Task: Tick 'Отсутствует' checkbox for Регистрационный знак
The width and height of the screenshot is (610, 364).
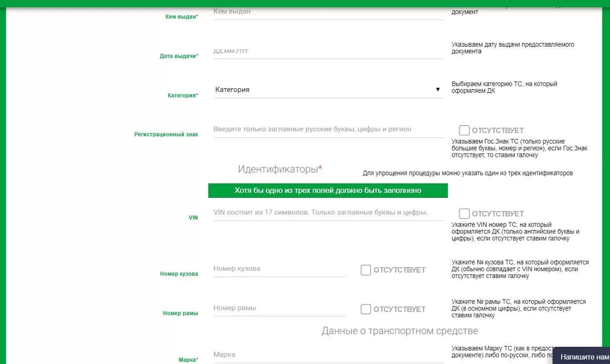Action: coord(464,130)
